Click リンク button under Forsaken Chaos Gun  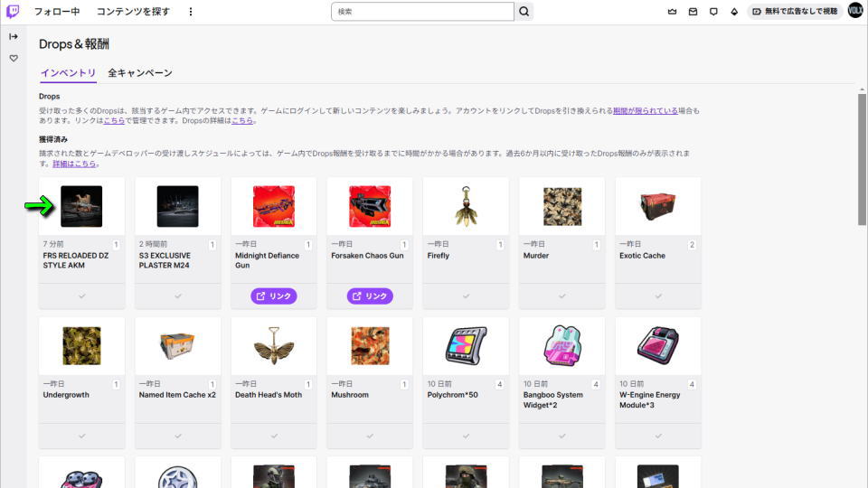(370, 296)
